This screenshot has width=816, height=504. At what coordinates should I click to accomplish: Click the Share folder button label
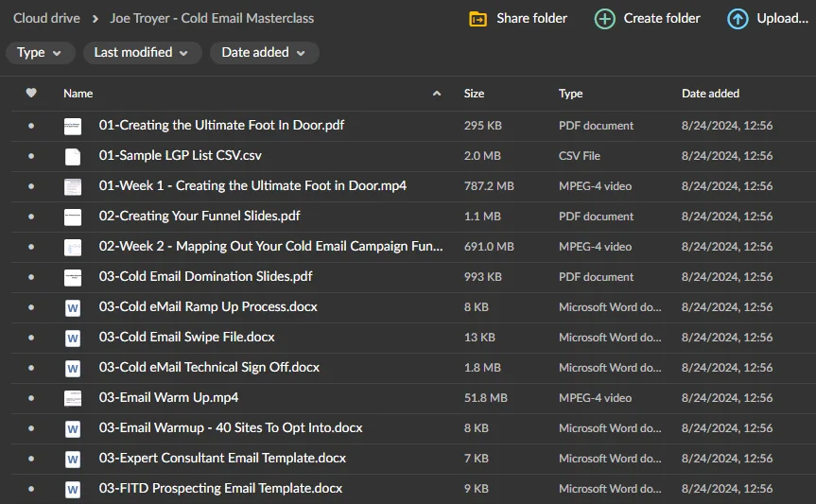pyautogui.click(x=531, y=18)
